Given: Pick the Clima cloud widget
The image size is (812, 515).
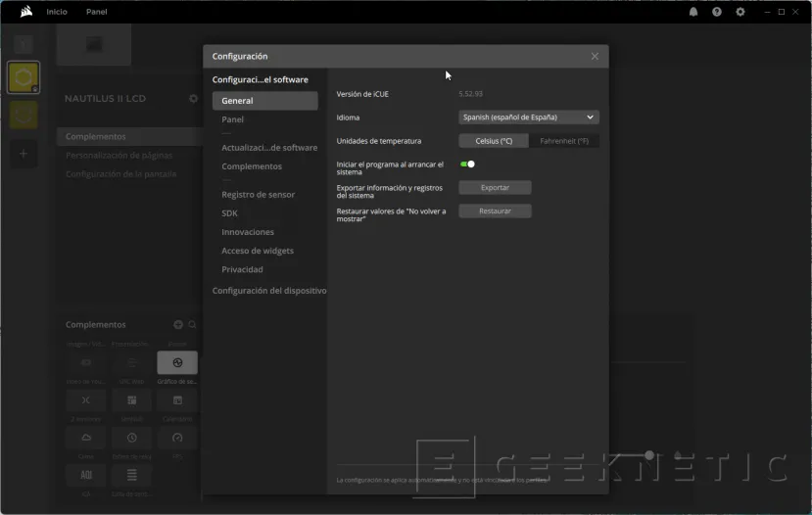Looking at the screenshot, I should [86, 438].
